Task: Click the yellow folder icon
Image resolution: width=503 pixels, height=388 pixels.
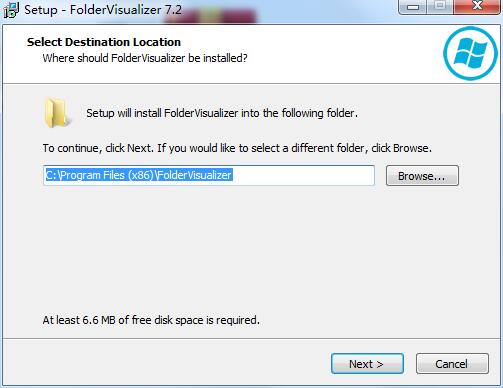Action: pyautogui.click(x=57, y=113)
